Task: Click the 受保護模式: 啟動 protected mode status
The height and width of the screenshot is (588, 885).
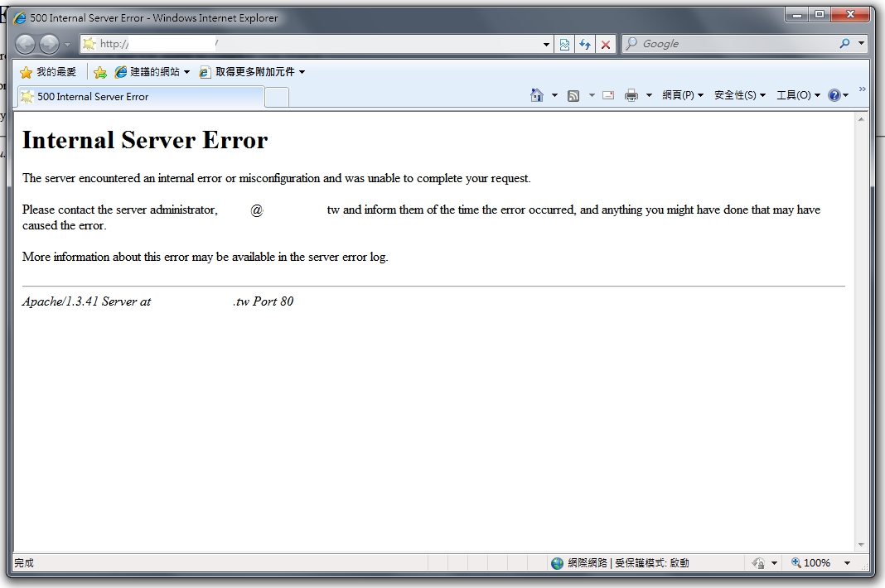Action: pos(652,563)
